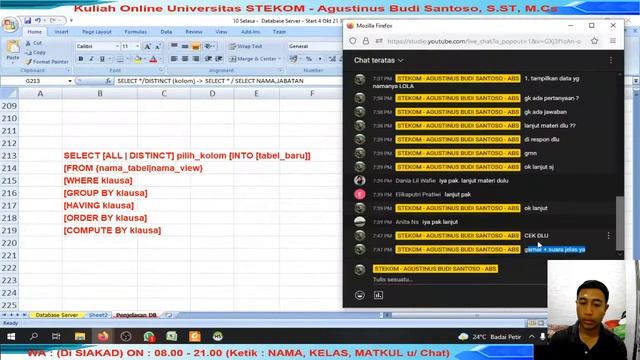Undo the last action in Excel
The image size is (640, 360).
[x=37, y=20]
